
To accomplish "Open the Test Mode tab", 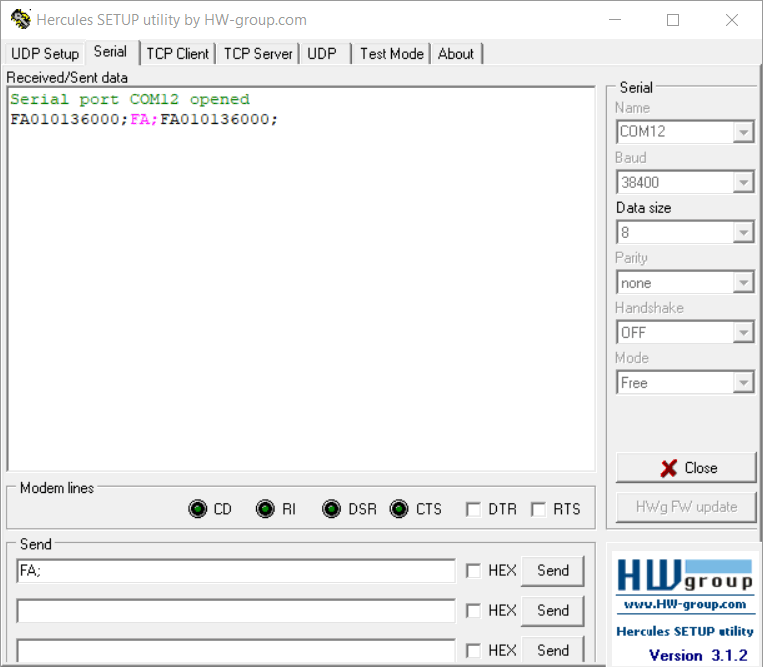I will tap(391, 54).
